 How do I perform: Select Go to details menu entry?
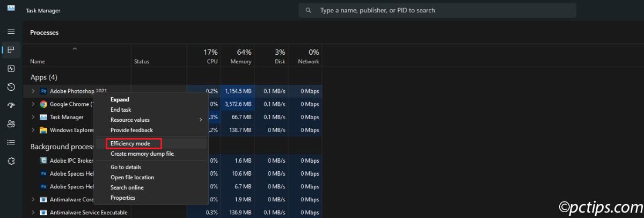[x=127, y=167]
